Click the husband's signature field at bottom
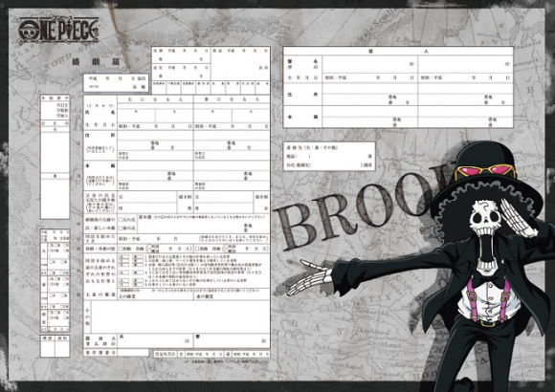The height and width of the screenshot is (392, 555). (x=155, y=340)
